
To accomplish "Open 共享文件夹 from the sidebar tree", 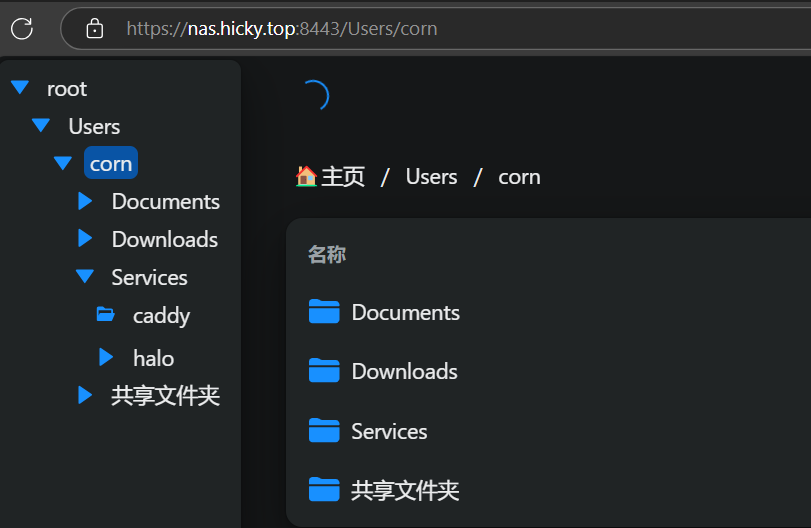I will click(x=166, y=396).
